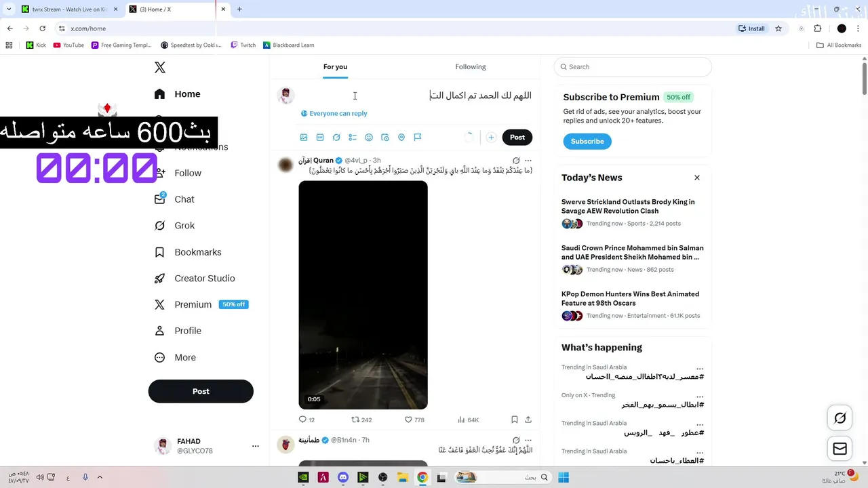The height and width of the screenshot is (488, 868).
Task: Open Discord from the taskbar
Action: coord(343,477)
